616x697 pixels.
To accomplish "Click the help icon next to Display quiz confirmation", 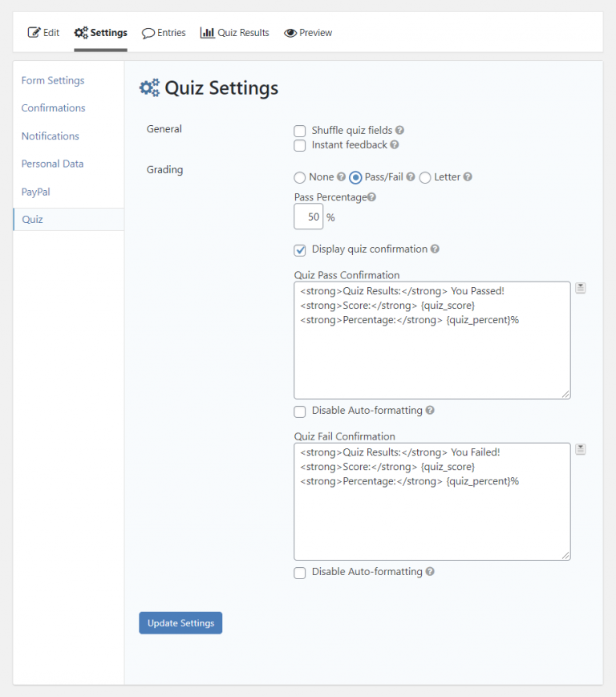I will point(435,249).
